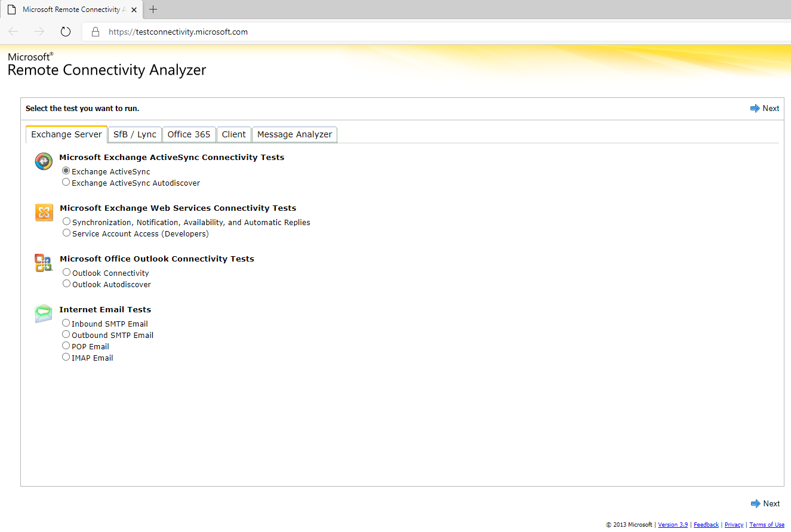Switch to the Exchange Server tab
This screenshot has height=532, width=791.
pyautogui.click(x=67, y=134)
